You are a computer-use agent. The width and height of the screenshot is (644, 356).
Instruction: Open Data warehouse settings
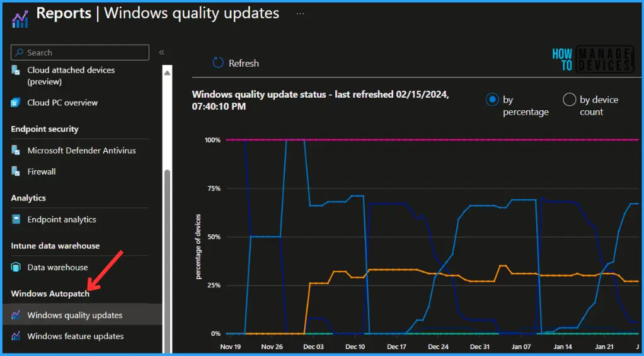coord(57,267)
